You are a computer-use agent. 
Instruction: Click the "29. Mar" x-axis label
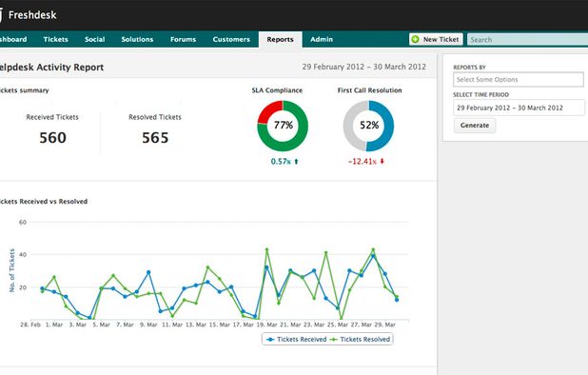pyautogui.click(x=385, y=325)
